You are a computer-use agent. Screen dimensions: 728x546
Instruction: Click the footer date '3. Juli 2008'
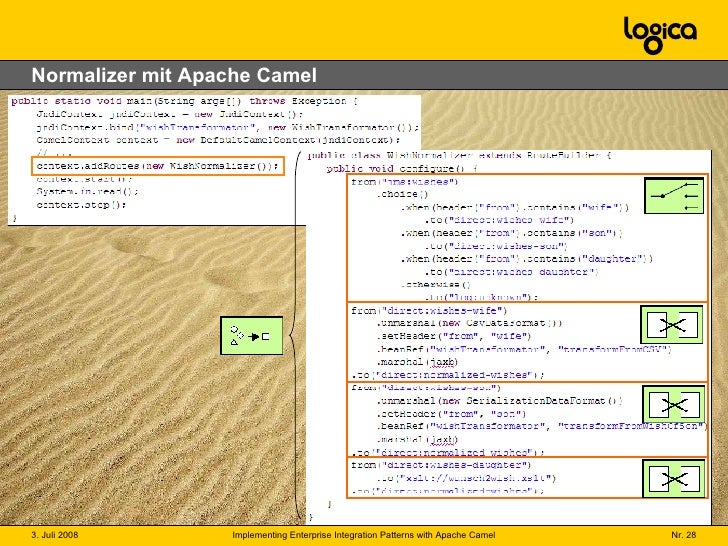click(55, 535)
